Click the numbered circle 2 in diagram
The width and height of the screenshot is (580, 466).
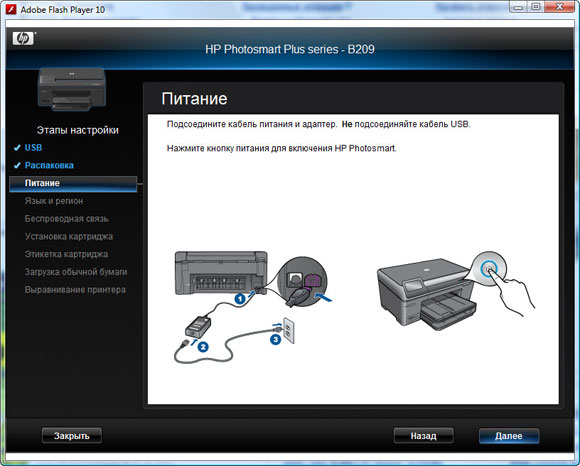tap(203, 347)
